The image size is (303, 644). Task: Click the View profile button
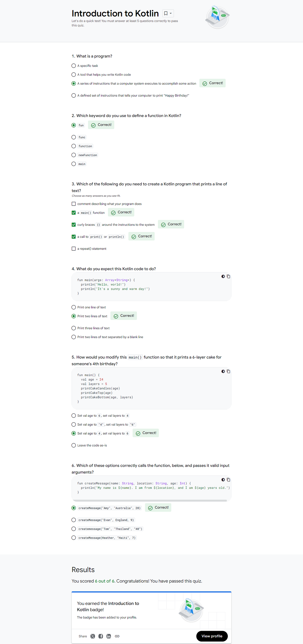coord(212,636)
